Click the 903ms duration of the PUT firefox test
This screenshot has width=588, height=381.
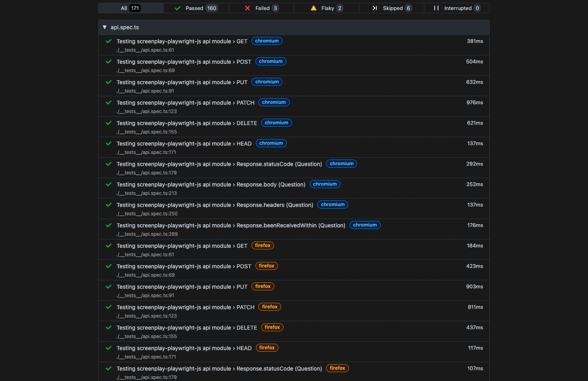pos(474,286)
